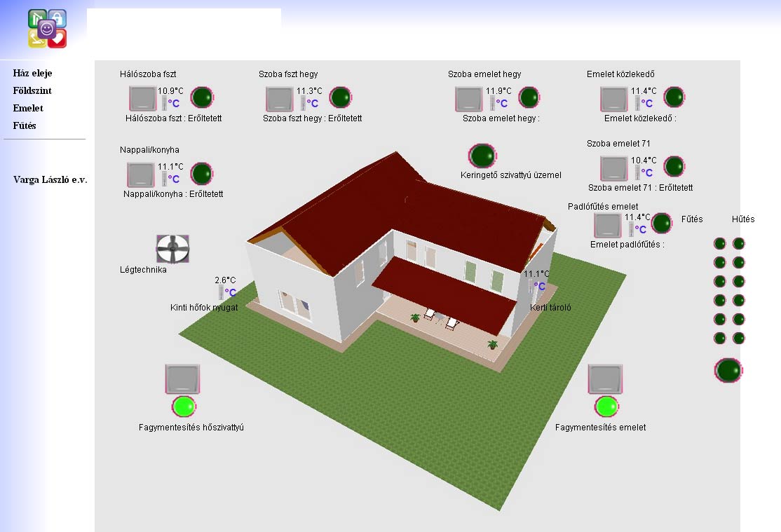Click the Hálószoba fszt thermometer icon
Screen dimensions: 781x532
point(165,104)
